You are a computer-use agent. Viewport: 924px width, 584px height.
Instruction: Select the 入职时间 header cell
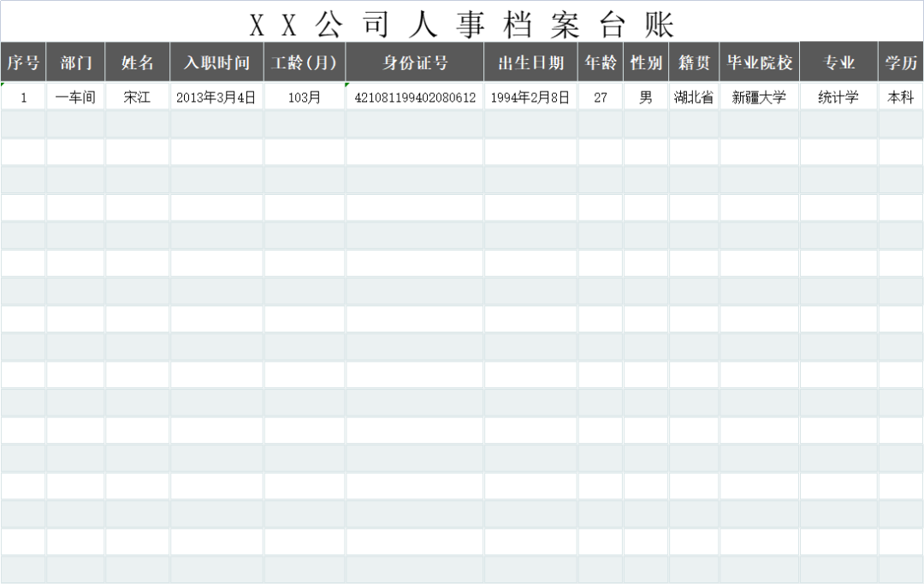pyautogui.click(x=216, y=62)
